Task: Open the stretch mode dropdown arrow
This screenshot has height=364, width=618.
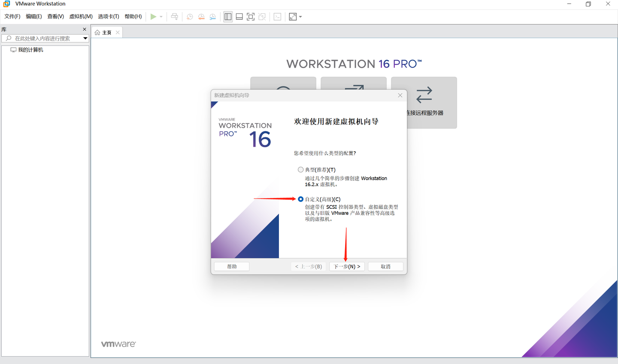Action: pyautogui.click(x=300, y=17)
